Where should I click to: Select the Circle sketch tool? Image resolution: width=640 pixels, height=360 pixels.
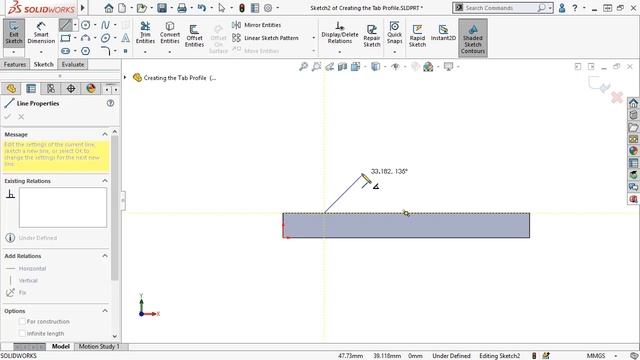click(x=85, y=25)
